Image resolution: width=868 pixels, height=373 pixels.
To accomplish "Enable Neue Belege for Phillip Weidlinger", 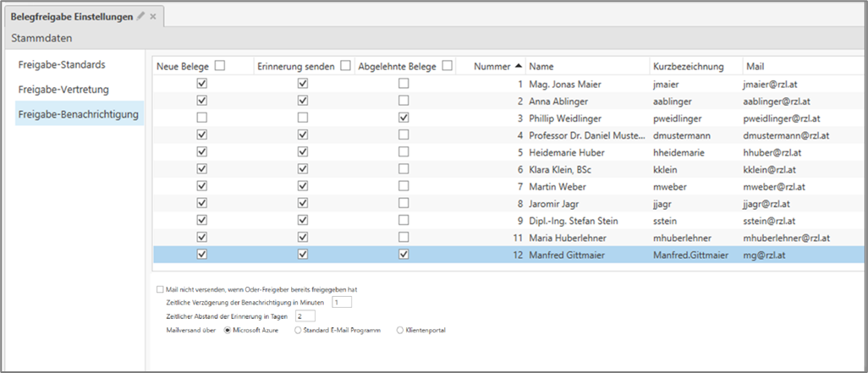I will pyautogui.click(x=201, y=118).
